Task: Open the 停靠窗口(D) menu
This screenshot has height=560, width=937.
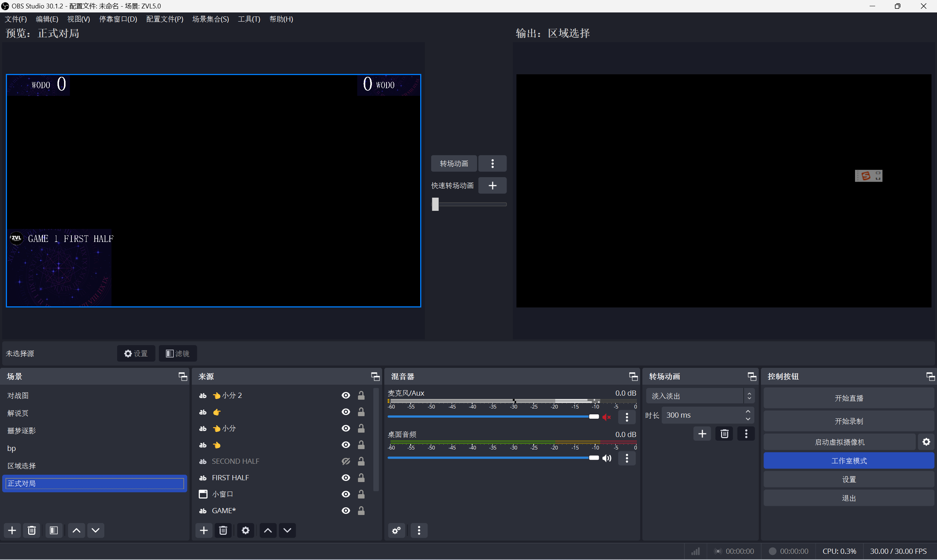Action: tap(118, 19)
